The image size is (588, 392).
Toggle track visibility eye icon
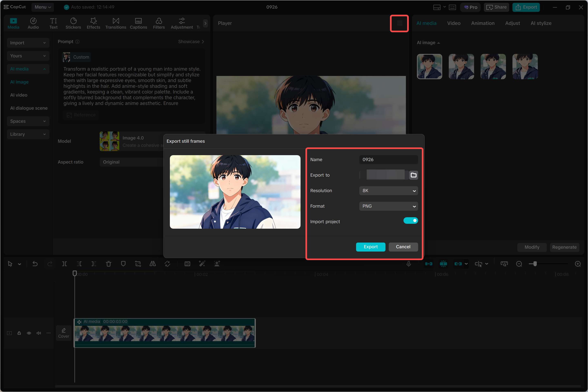[29, 333]
